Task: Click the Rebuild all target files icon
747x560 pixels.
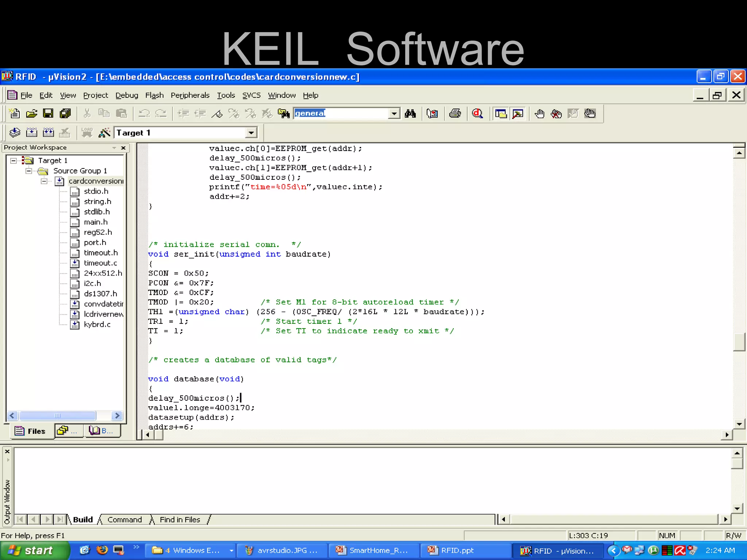Action: coord(48,132)
